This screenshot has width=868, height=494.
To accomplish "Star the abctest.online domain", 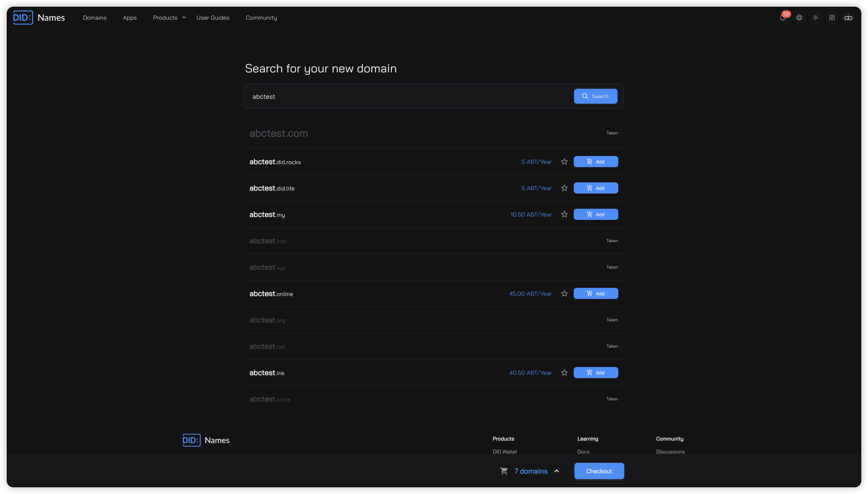I will click(564, 294).
